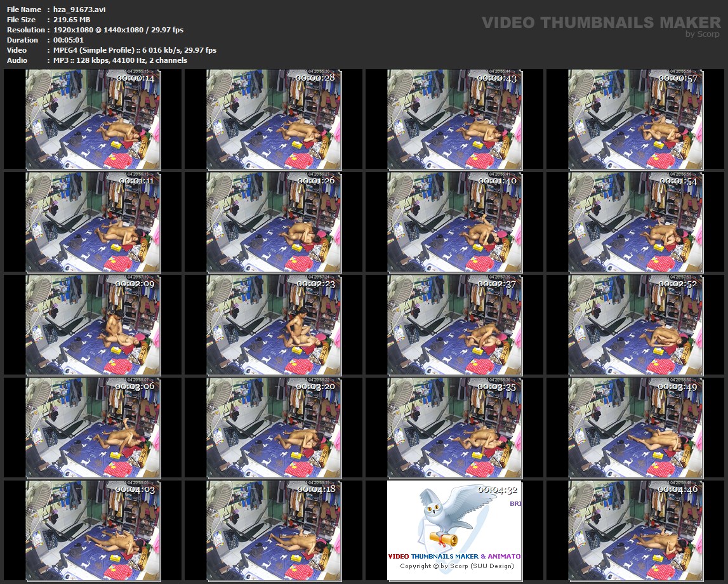Select the thumbnail stamped 00:04:03
The height and width of the screenshot is (584, 728).
pyautogui.click(x=93, y=531)
